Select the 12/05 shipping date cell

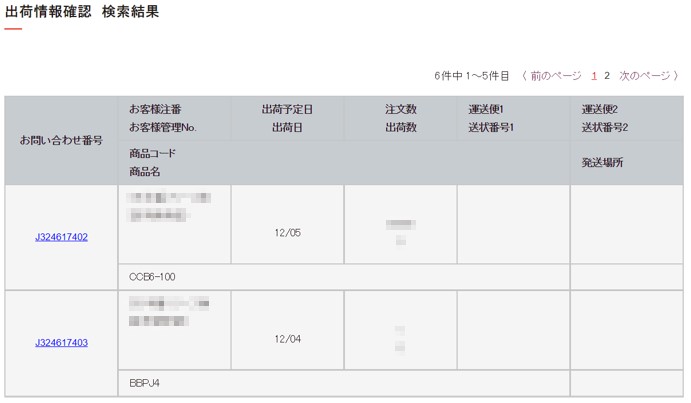point(287,224)
